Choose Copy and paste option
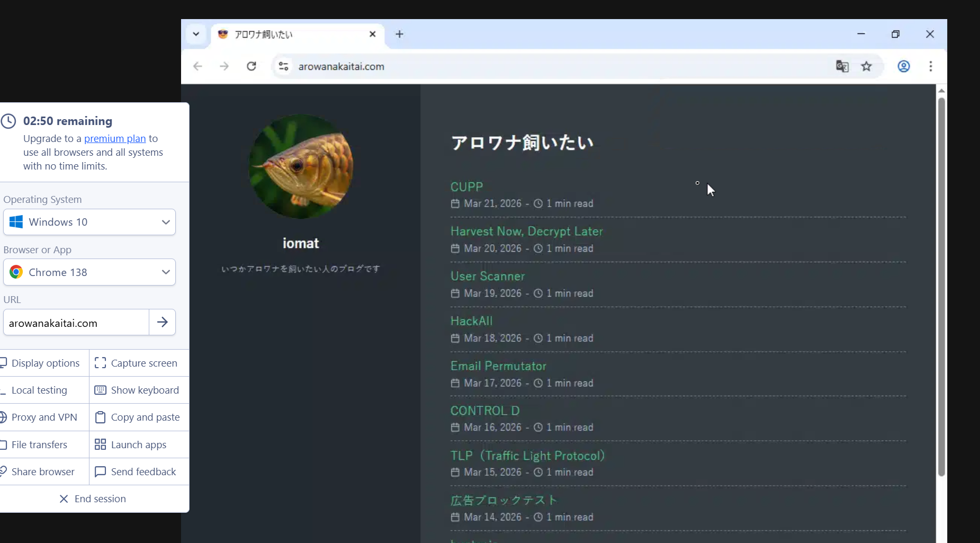The image size is (980, 543). (138, 417)
